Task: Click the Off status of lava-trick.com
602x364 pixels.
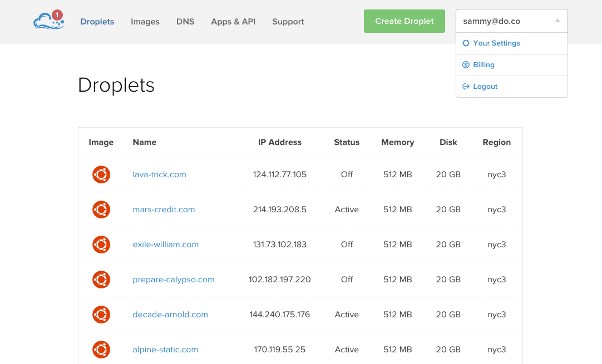Action: 347,174
